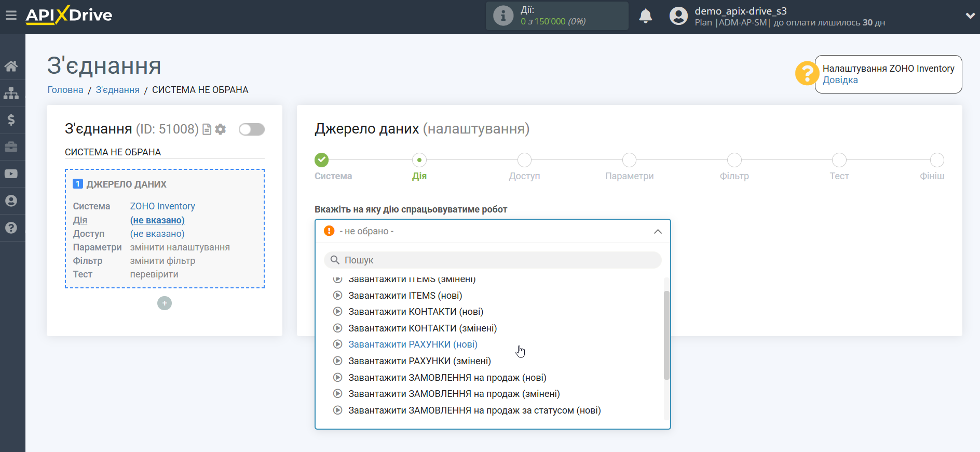980x452 pixels.
Task: Click the Параметри step marker
Action: 629,160
